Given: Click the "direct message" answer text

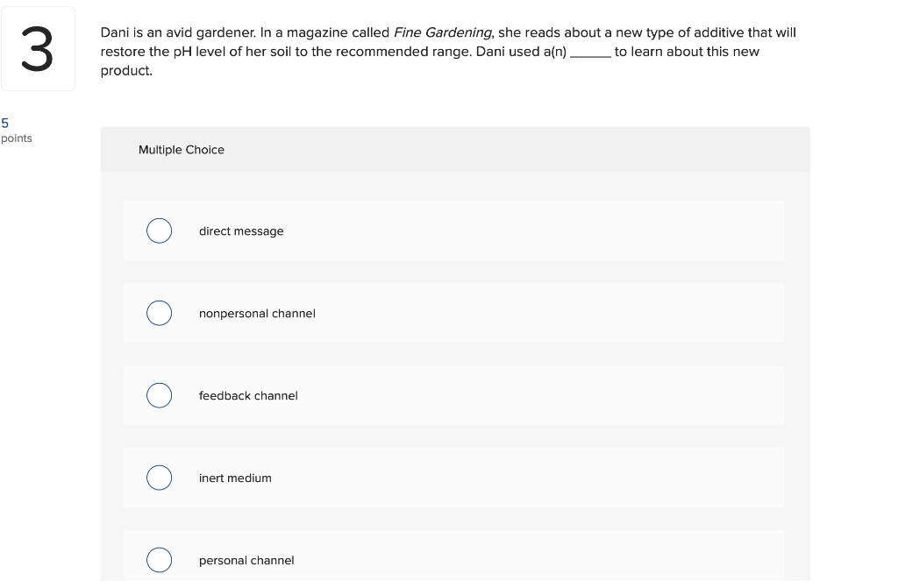Looking at the screenshot, I should coord(241,231).
